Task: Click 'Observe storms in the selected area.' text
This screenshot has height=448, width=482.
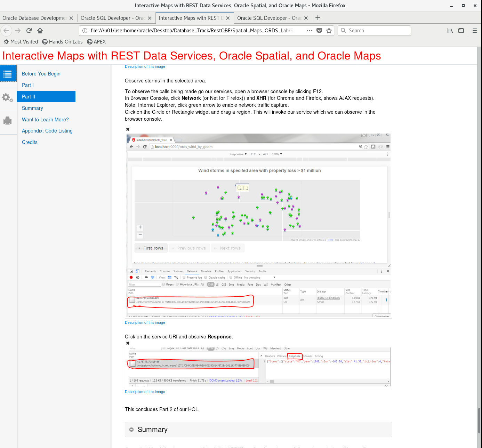Action: click(166, 81)
